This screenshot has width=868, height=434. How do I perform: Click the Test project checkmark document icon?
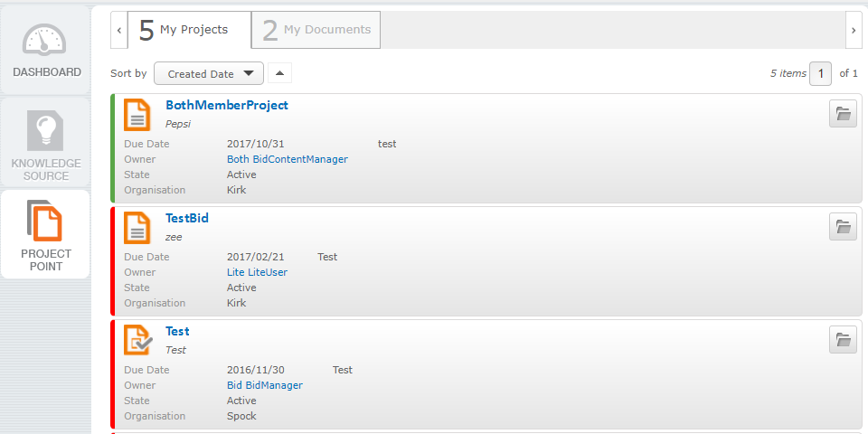point(137,340)
